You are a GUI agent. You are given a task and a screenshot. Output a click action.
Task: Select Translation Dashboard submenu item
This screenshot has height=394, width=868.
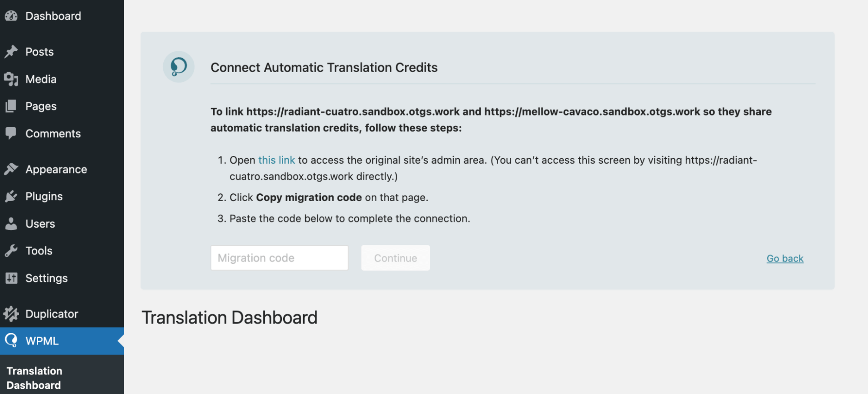coord(34,378)
